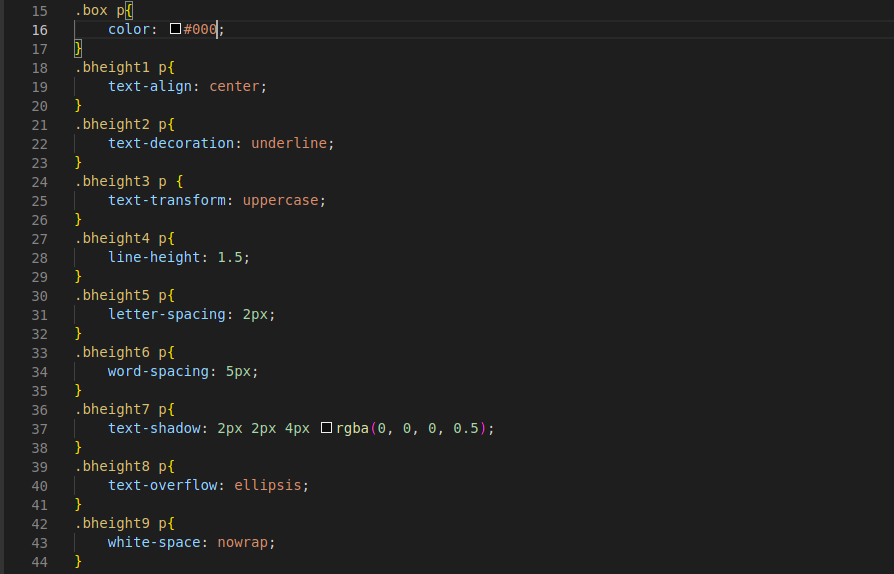Click the rgba color swatch on line 37
The height and width of the screenshot is (574, 894).
click(326, 428)
